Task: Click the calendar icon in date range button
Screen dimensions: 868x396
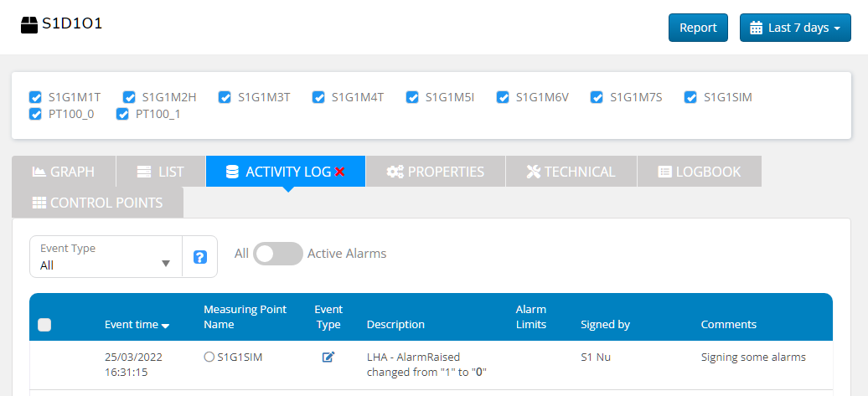Action: [x=756, y=28]
